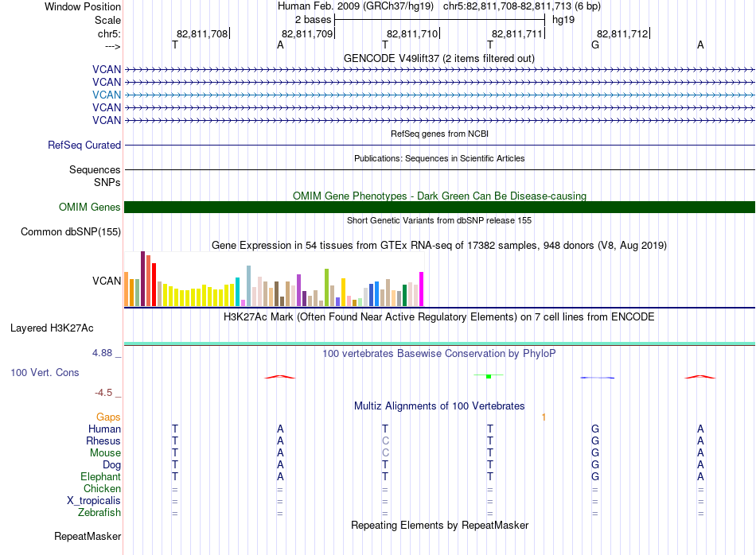Click the 'X_tropicalis' alignment row label
756x555 pixels.
coord(94,501)
